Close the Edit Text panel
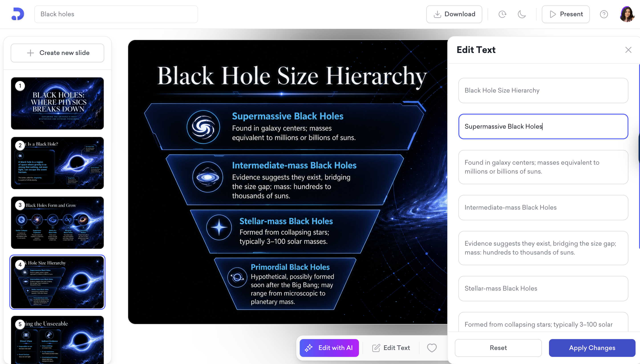Image resolution: width=640 pixels, height=364 pixels. (628, 50)
